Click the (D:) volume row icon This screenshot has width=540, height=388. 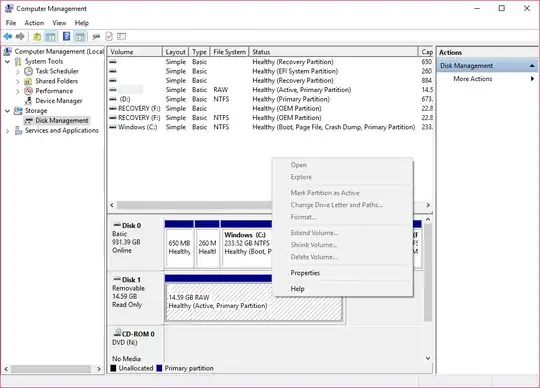[113, 99]
